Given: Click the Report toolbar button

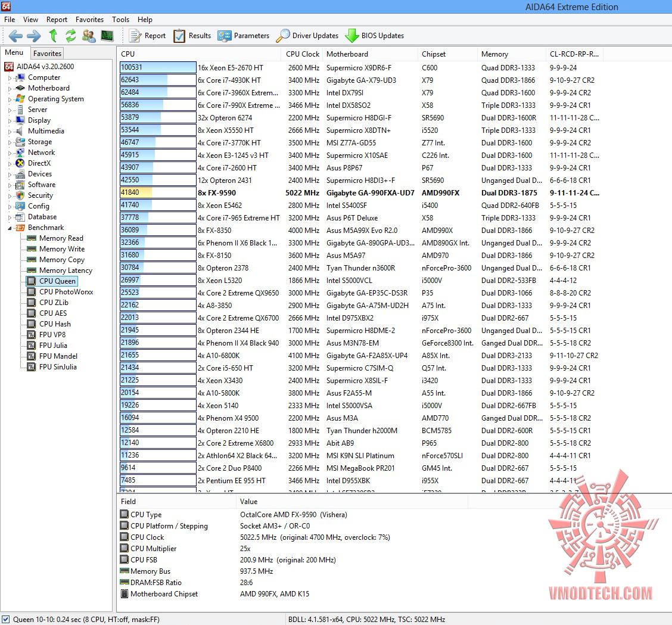Looking at the screenshot, I should point(147,36).
